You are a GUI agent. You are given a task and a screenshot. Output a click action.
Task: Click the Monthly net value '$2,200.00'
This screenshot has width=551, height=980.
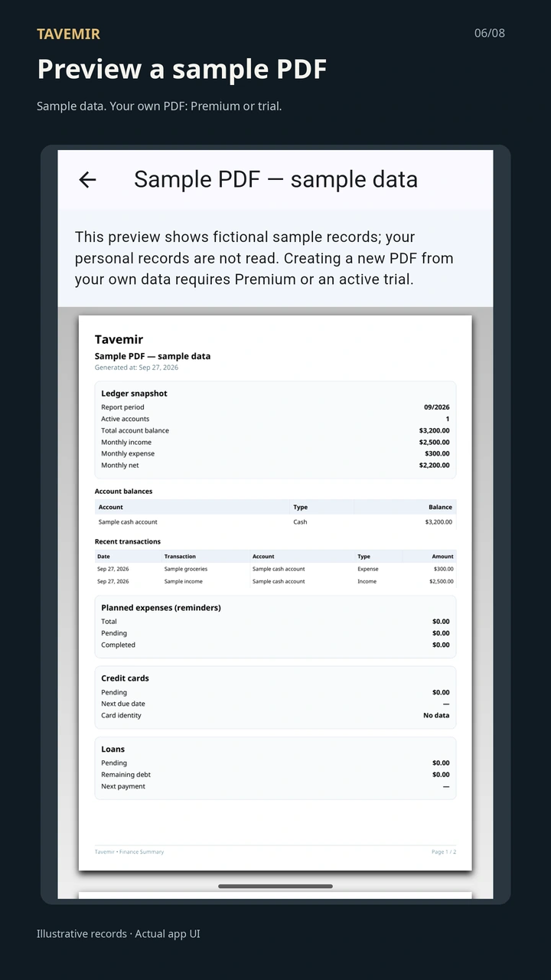pos(434,465)
